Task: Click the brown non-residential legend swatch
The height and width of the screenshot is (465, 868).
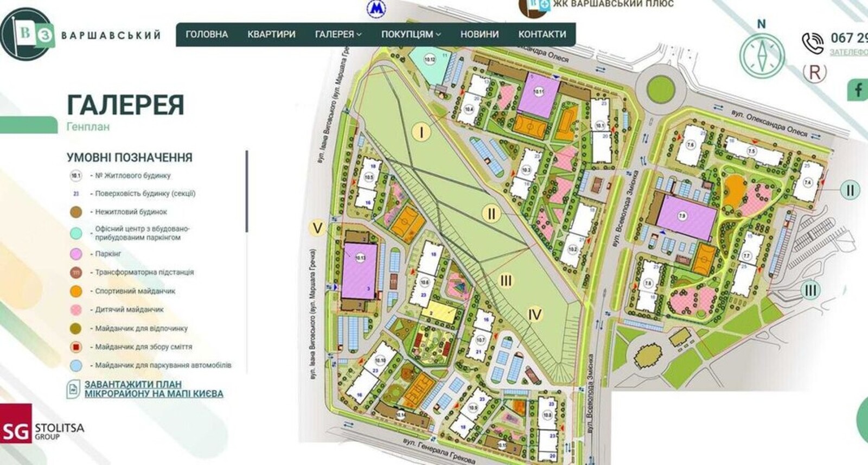Action: click(x=76, y=212)
